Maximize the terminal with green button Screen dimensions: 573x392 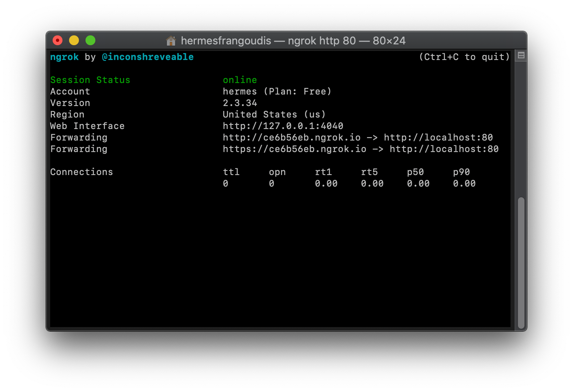90,40
